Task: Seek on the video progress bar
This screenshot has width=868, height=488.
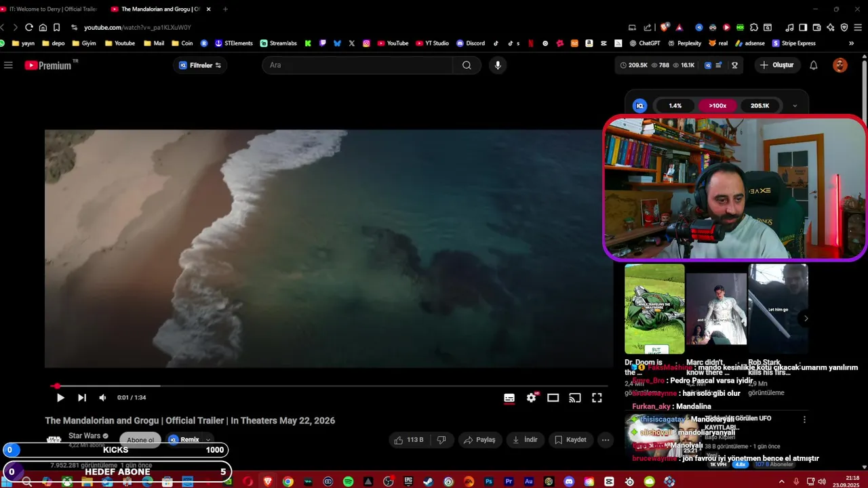Action: pos(329,386)
